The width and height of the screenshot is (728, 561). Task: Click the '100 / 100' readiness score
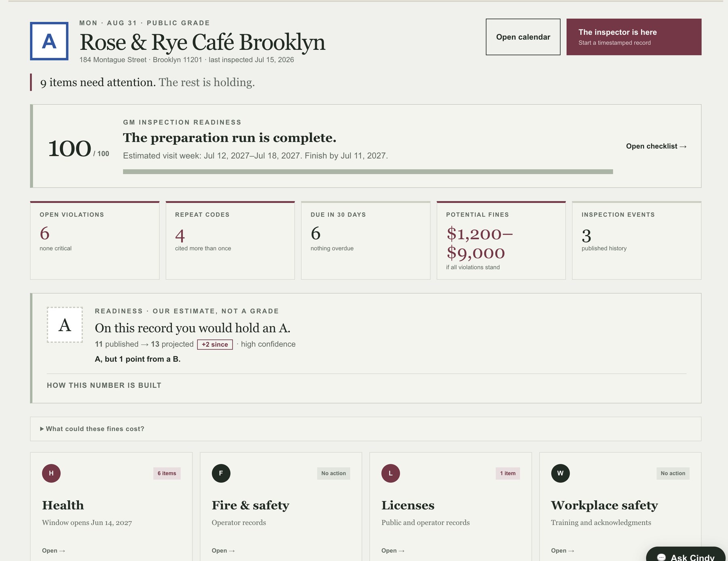coord(78,148)
